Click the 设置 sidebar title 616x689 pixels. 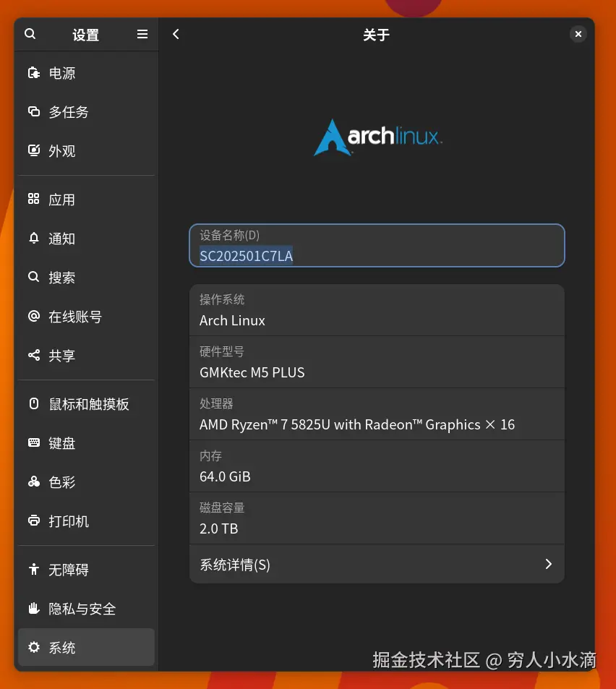point(86,35)
